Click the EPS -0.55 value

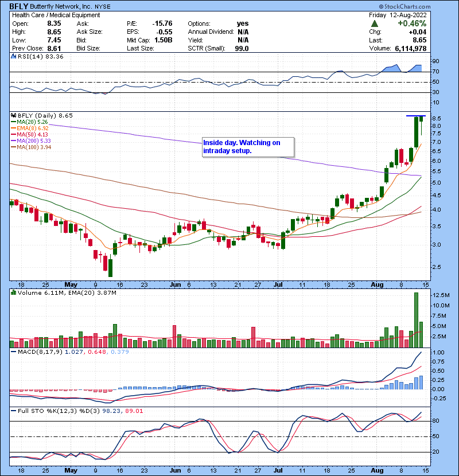point(164,32)
